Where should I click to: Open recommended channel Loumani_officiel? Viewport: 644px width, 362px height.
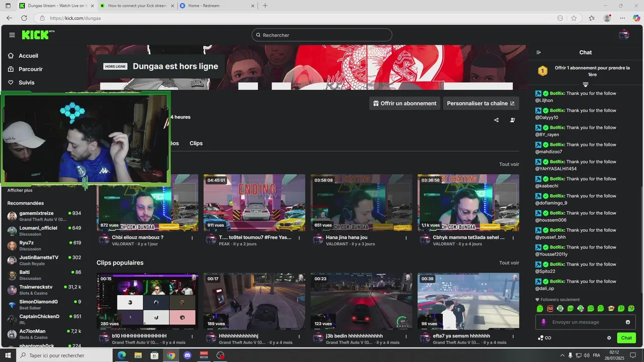(x=44, y=231)
